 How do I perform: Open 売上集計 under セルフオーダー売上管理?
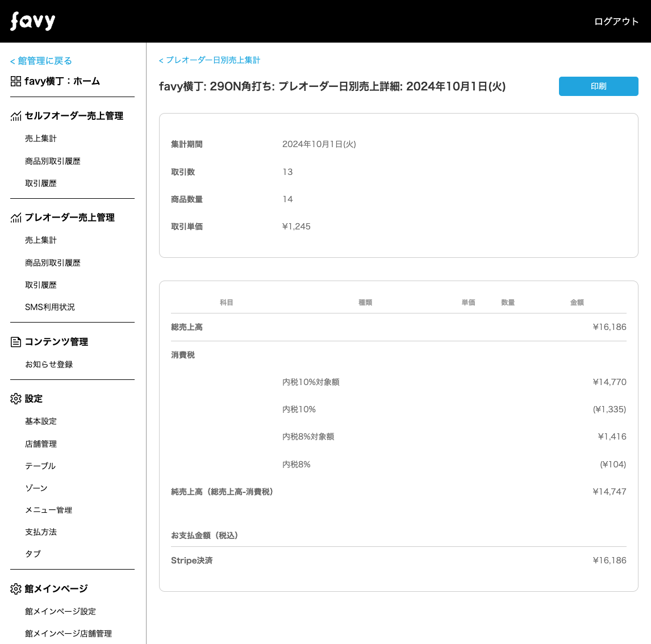pos(41,139)
